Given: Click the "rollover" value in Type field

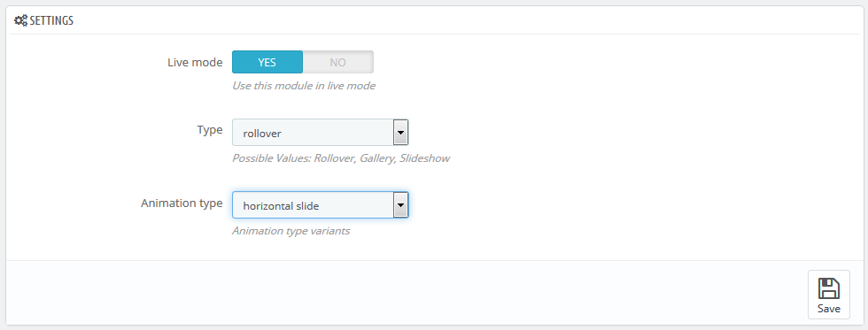Looking at the screenshot, I should tap(262, 134).
